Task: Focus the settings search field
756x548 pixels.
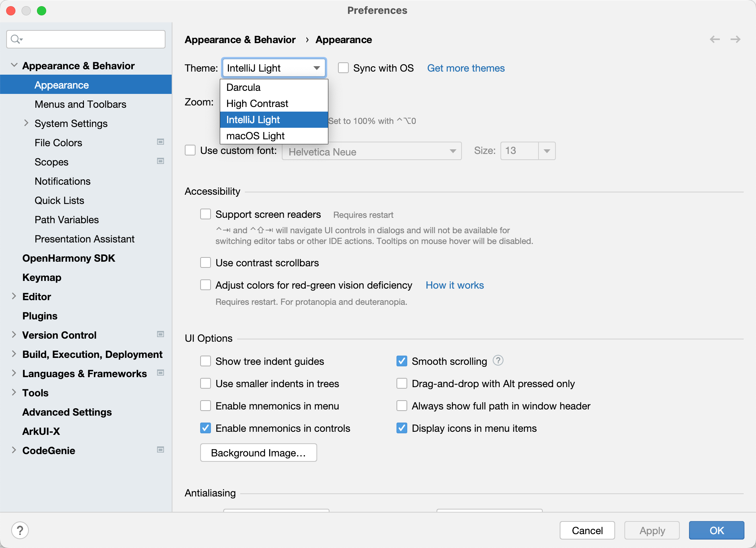Action: click(86, 39)
